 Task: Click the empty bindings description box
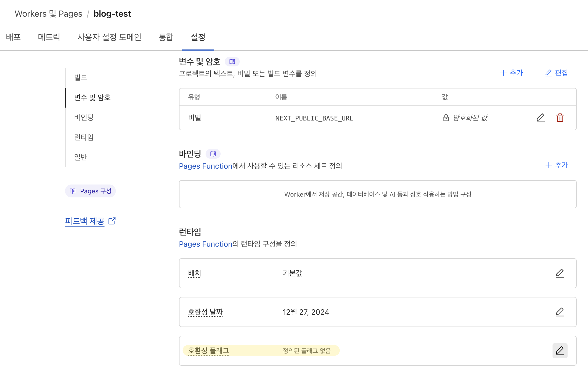click(378, 194)
